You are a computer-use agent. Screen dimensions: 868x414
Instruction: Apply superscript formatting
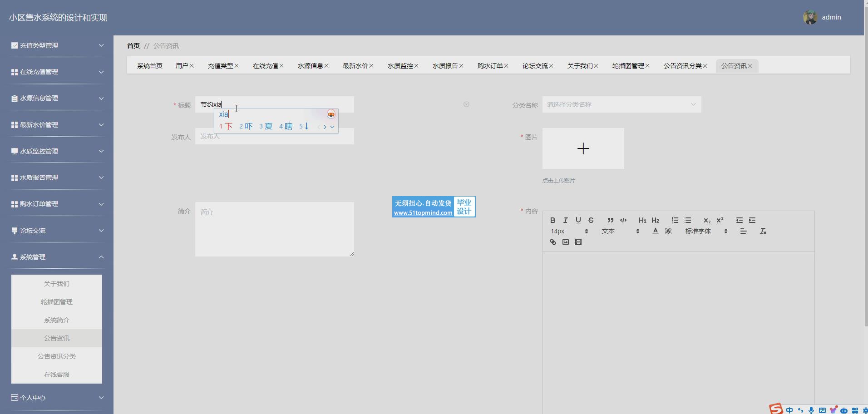pyautogui.click(x=720, y=220)
